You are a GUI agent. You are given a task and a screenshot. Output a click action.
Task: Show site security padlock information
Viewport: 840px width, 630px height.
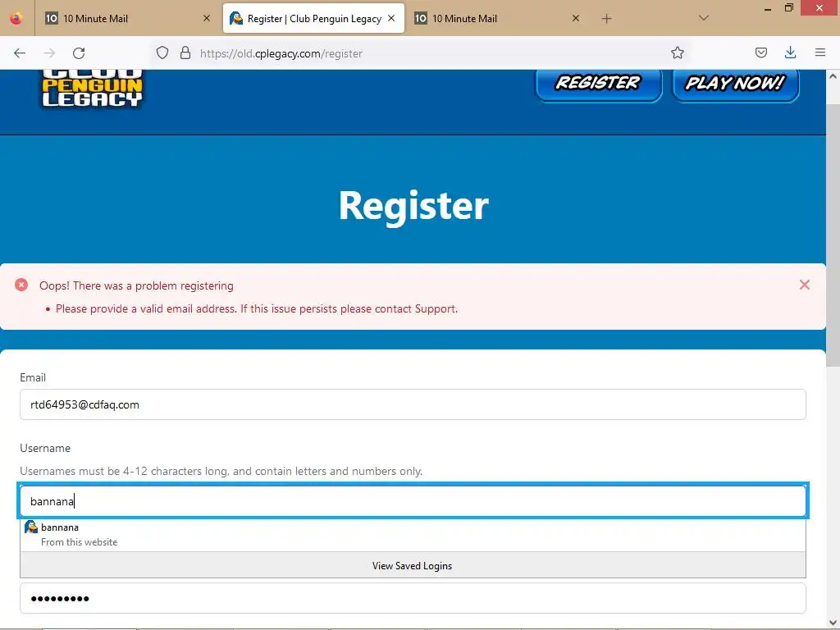[185, 52]
